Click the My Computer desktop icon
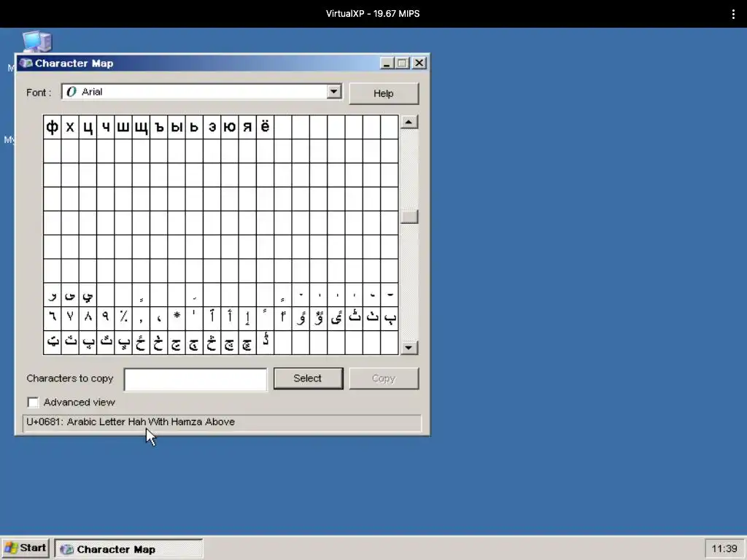 (36, 42)
